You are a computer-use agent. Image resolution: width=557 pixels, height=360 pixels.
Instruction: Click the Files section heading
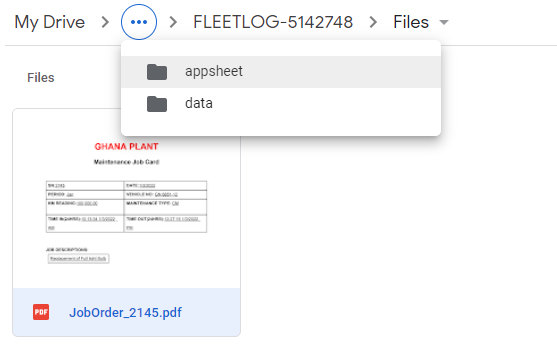pos(41,77)
